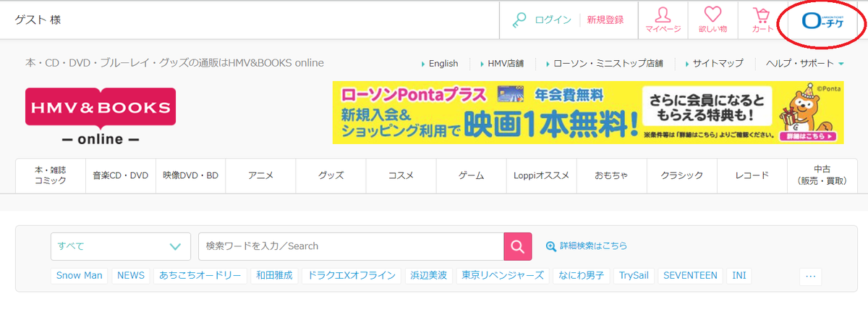Click the 詳細検索 magnifier-plus icon
Screen dimensions: 868x336
click(551, 246)
